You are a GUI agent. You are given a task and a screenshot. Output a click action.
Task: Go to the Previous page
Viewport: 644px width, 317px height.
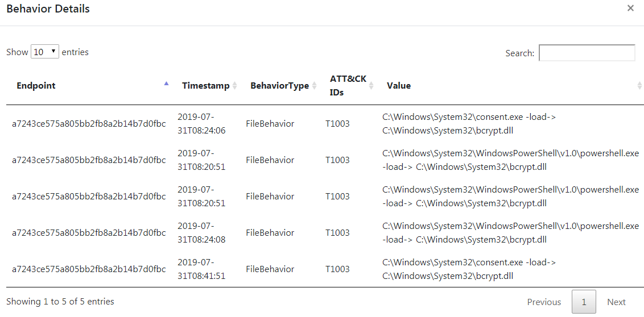pyautogui.click(x=544, y=302)
